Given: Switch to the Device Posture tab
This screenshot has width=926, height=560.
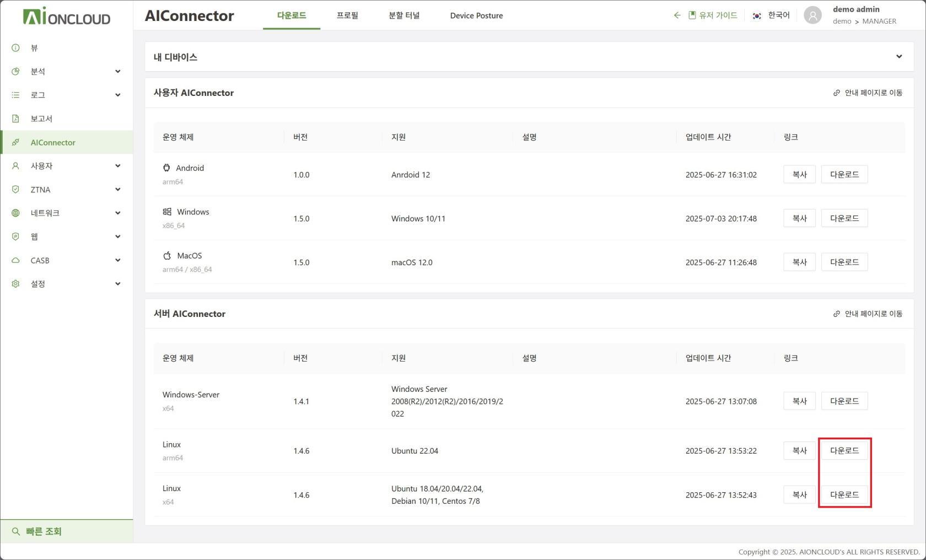Looking at the screenshot, I should 476,15.
